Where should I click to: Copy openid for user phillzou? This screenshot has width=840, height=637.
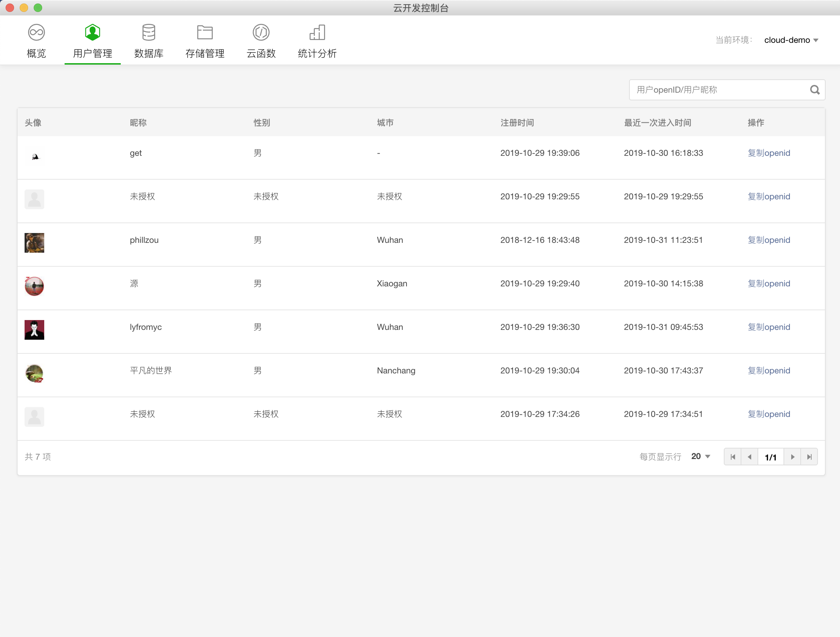769,240
